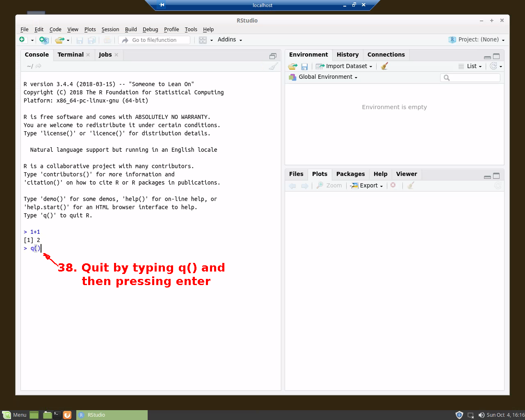Image resolution: width=525 pixels, height=420 pixels.
Task: Open the Profile menu
Action: pos(171,29)
